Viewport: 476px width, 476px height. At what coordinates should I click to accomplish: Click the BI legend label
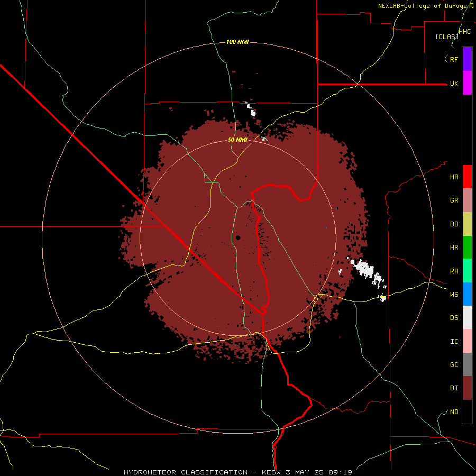(x=454, y=388)
